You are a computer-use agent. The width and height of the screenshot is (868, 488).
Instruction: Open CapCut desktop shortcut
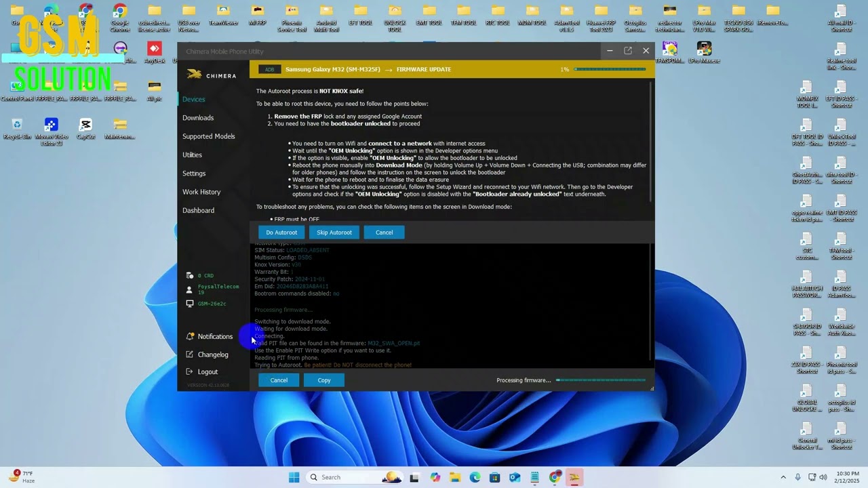[85, 129]
